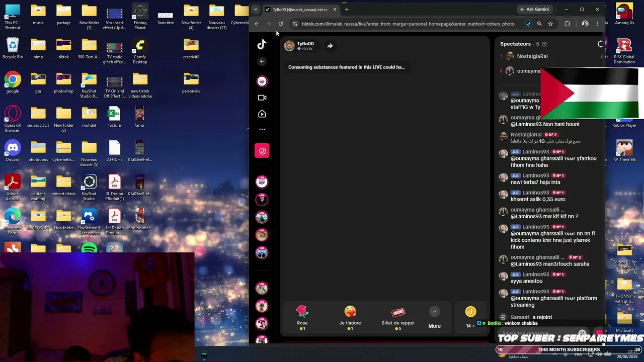Expand the coin balance showing 14

[x=470, y=318]
